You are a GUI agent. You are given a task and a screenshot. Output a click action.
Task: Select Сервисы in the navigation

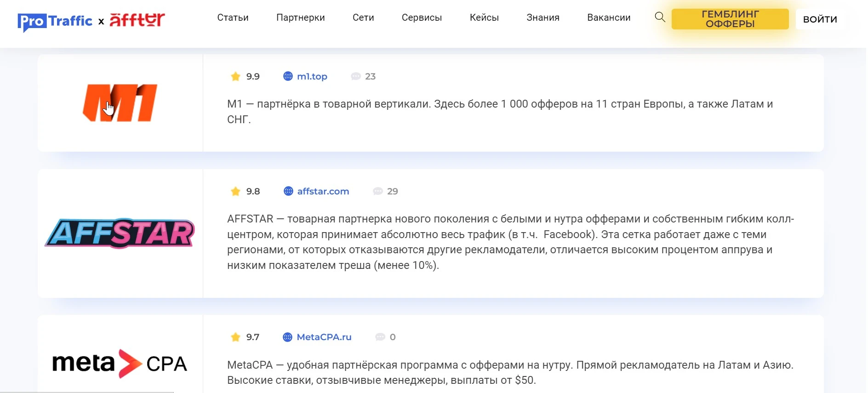coord(422,17)
